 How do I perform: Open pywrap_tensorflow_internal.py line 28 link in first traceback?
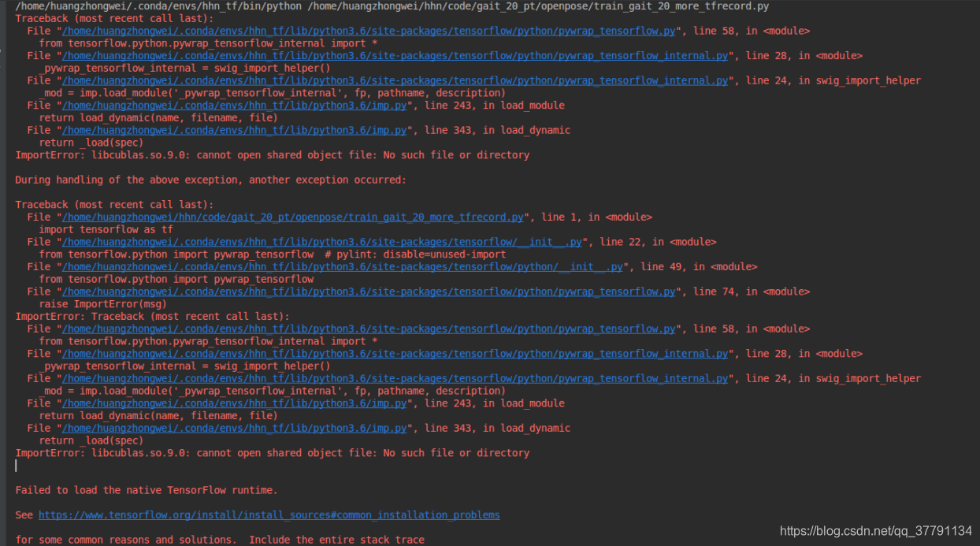point(395,56)
